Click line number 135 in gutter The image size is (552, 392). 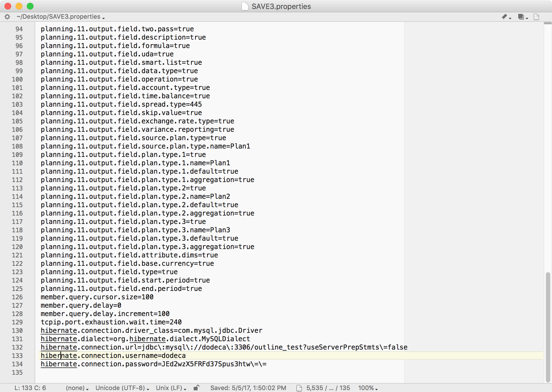point(17,372)
